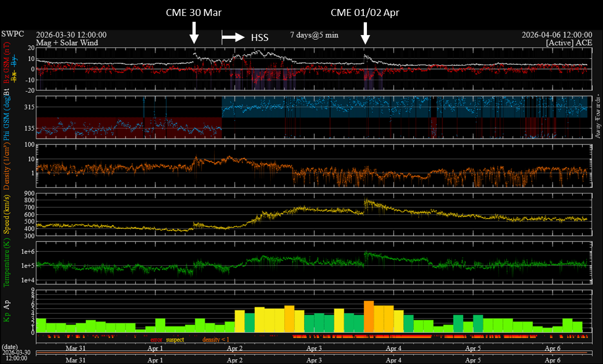The width and height of the screenshot is (603, 364).
Task: Click the red Away sector block in Phi panel
Action: [128, 128]
